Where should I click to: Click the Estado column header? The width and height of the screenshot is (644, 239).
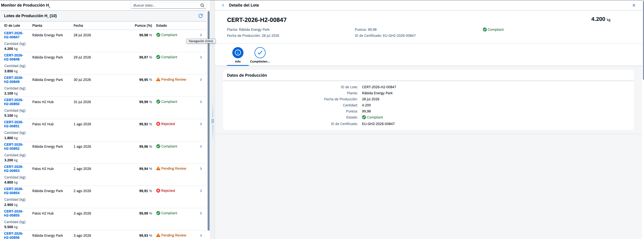161,25
